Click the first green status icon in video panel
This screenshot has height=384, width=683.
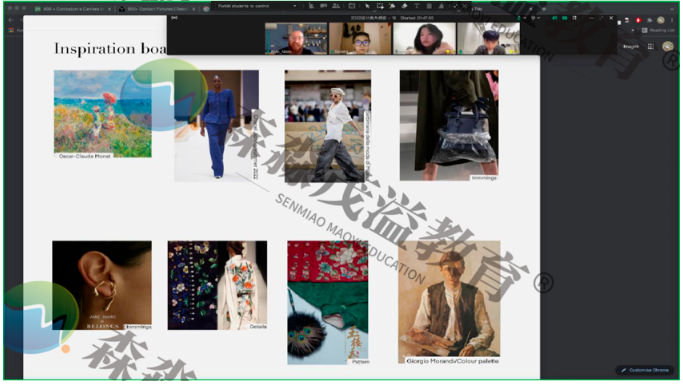coord(555,18)
